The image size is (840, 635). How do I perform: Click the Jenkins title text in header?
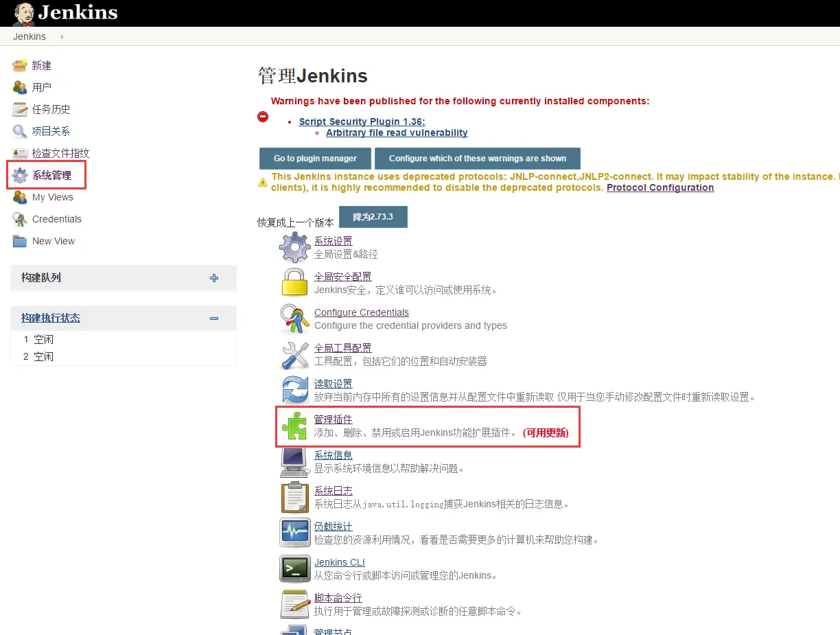78,12
